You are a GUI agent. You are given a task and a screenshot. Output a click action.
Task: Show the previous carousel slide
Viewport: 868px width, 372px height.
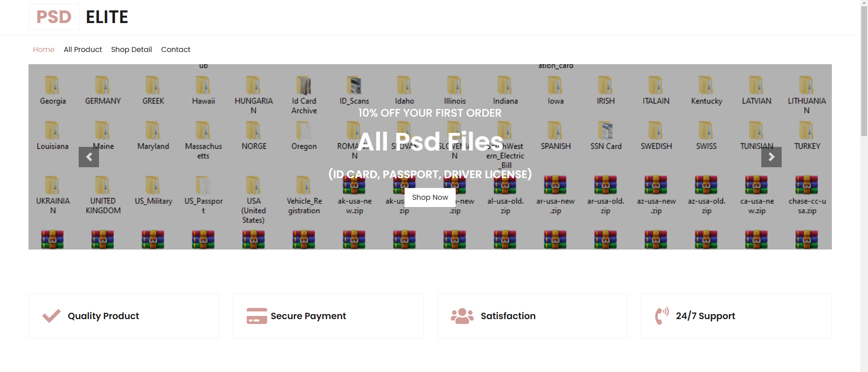coord(89,157)
